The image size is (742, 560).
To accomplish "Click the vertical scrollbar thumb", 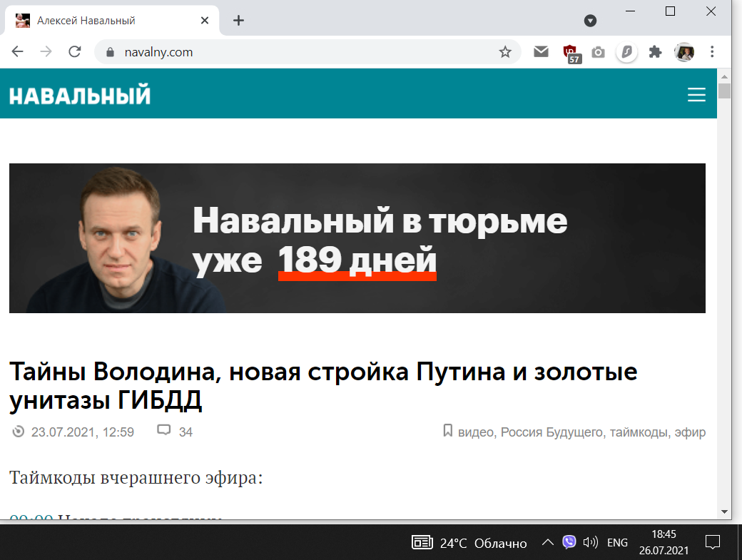I will (x=724, y=91).
